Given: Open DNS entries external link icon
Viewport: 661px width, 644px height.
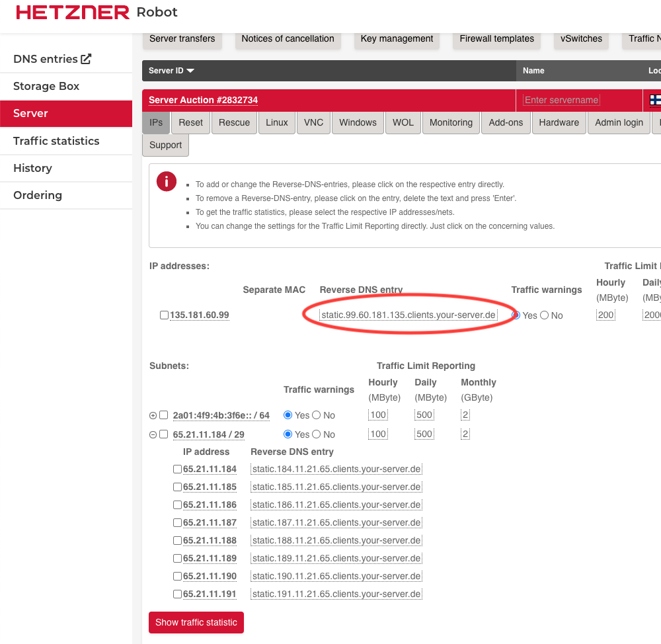Looking at the screenshot, I should [x=86, y=59].
